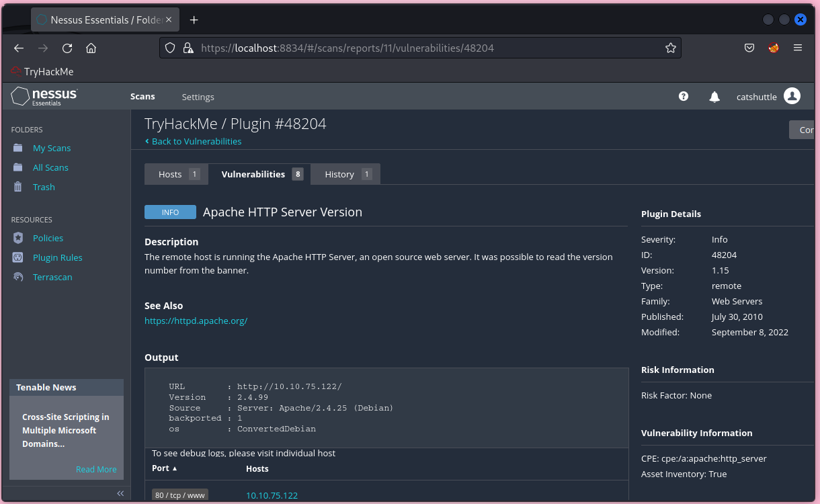This screenshot has height=504, width=820.
Task: Open the httpd.apache.org link
Action: coord(196,321)
